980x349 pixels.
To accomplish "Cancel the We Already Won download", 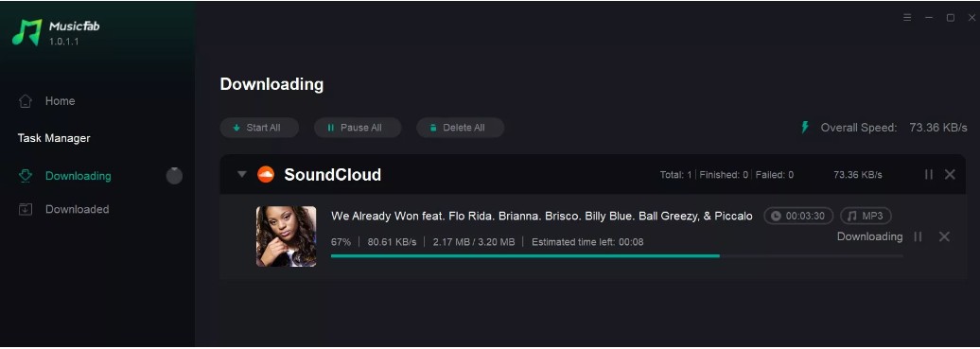I will (x=944, y=236).
